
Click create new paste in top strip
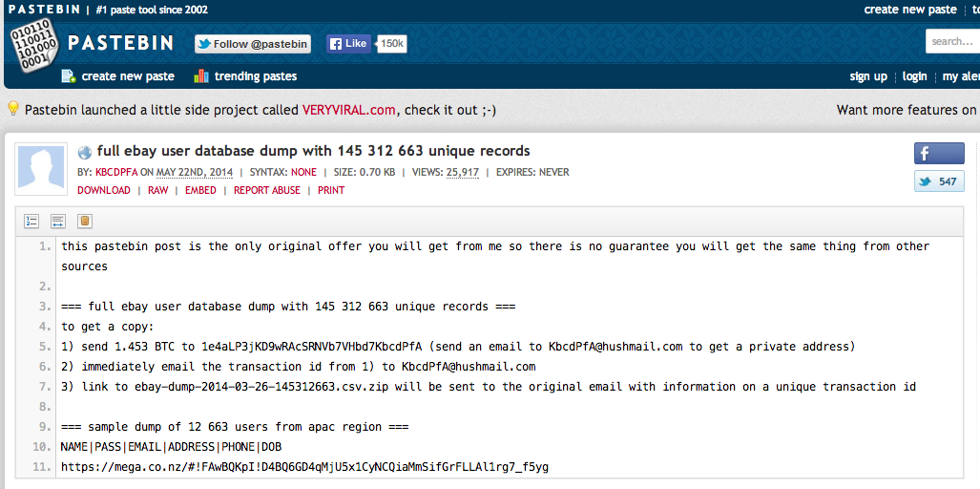click(x=910, y=10)
